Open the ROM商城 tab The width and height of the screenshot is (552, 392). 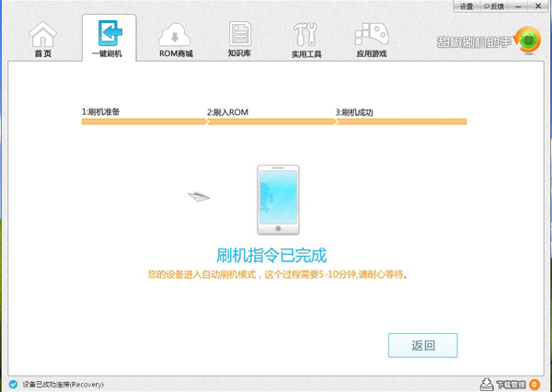point(176,40)
